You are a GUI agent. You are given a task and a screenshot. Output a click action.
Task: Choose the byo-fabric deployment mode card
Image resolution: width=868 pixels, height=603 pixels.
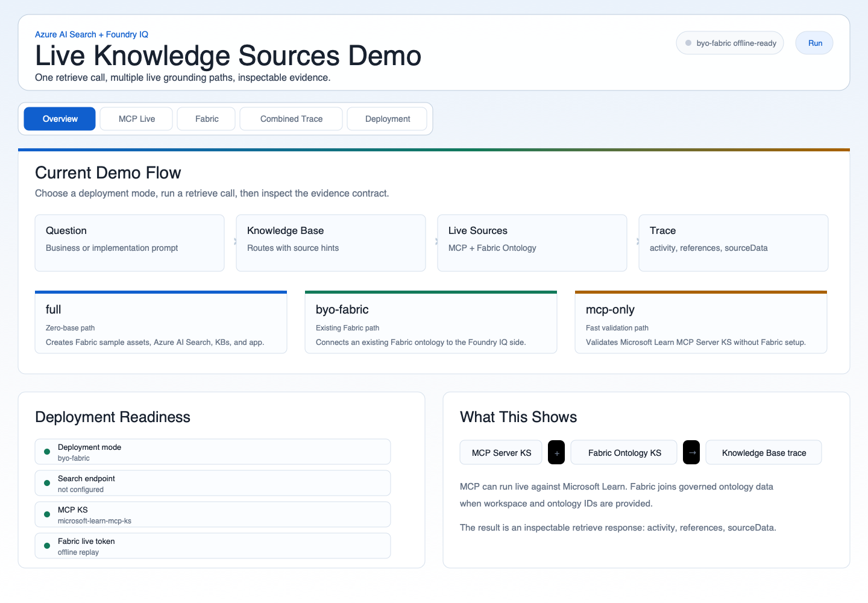pyautogui.click(x=431, y=322)
